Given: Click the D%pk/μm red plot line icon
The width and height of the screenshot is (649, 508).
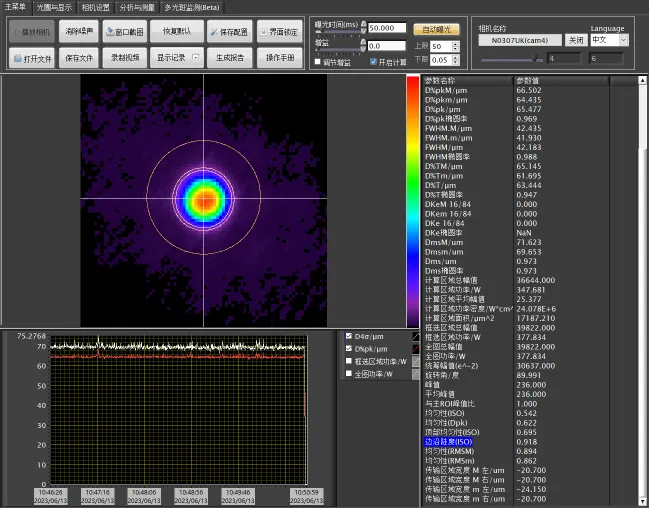Looking at the screenshot, I should tap(416, 349).
